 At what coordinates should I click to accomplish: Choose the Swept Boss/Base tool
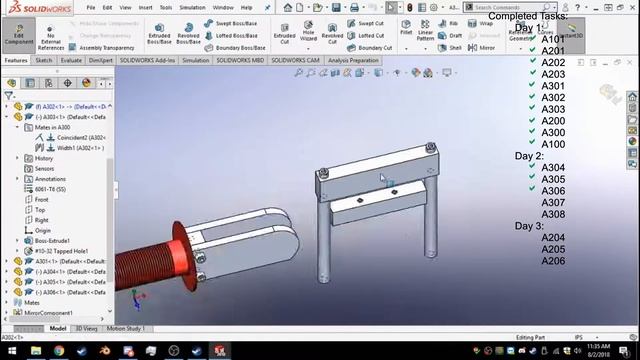pyautogui.click(x=231, y=23)
